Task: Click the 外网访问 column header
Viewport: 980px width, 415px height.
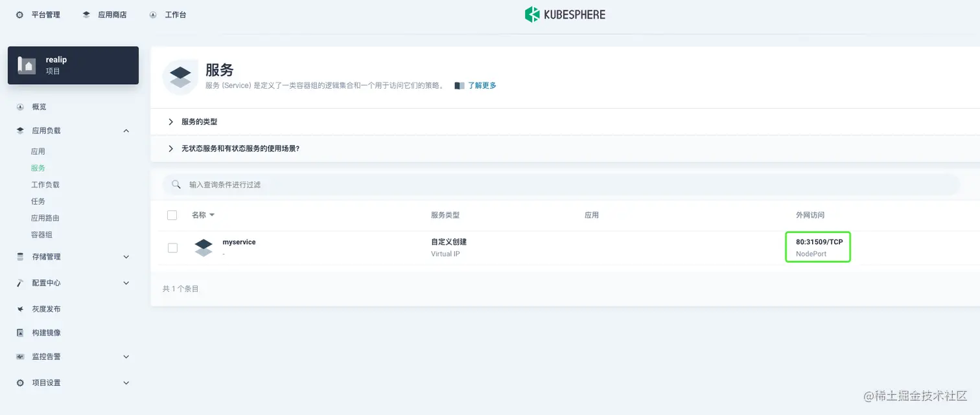Action: click(810, 215)
